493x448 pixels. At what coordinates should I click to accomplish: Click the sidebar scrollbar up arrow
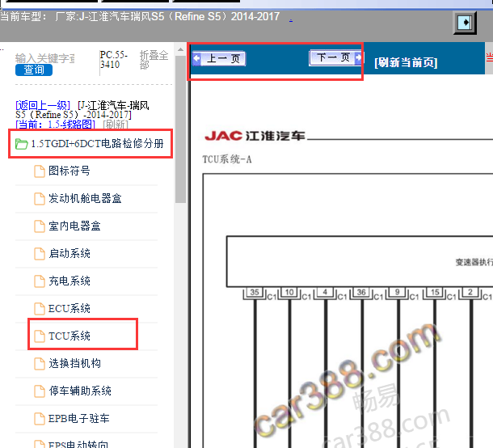pos(180,49)
